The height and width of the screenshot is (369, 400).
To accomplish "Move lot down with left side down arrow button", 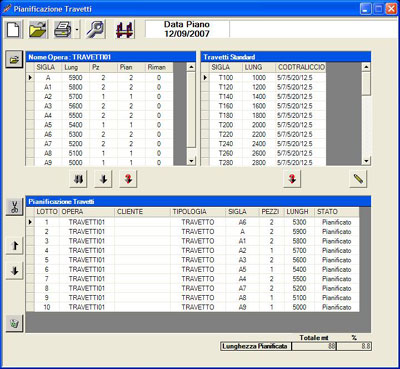I will click(x=14, y=271).
